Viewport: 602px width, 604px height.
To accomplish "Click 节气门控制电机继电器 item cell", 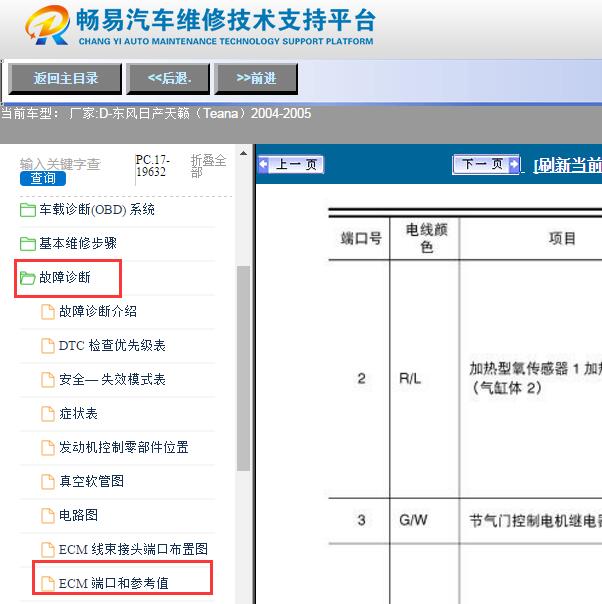I will 535,521.
